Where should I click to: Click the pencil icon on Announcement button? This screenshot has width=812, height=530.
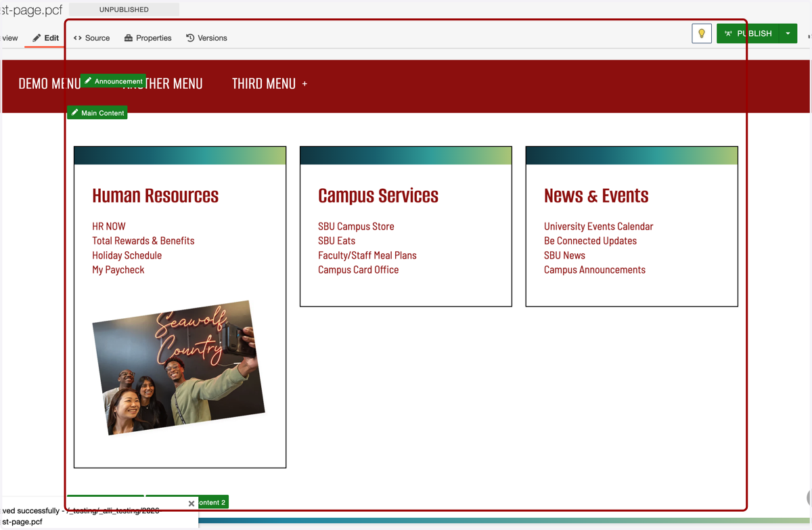[x=88, y=81]
